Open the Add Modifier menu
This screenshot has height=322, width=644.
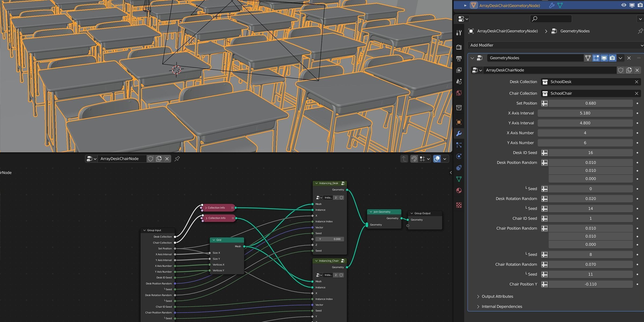(555, 45)
